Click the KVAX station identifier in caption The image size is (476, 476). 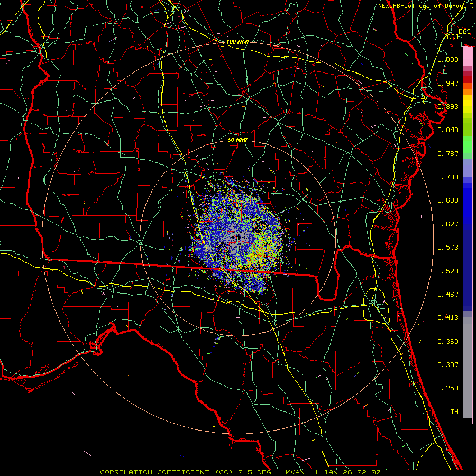click(x=295, y=472)
